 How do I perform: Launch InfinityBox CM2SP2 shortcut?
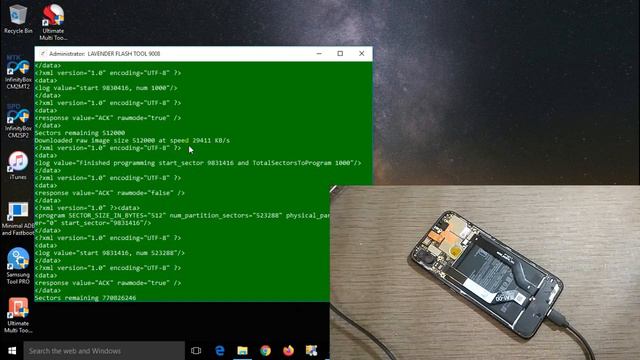18,121
